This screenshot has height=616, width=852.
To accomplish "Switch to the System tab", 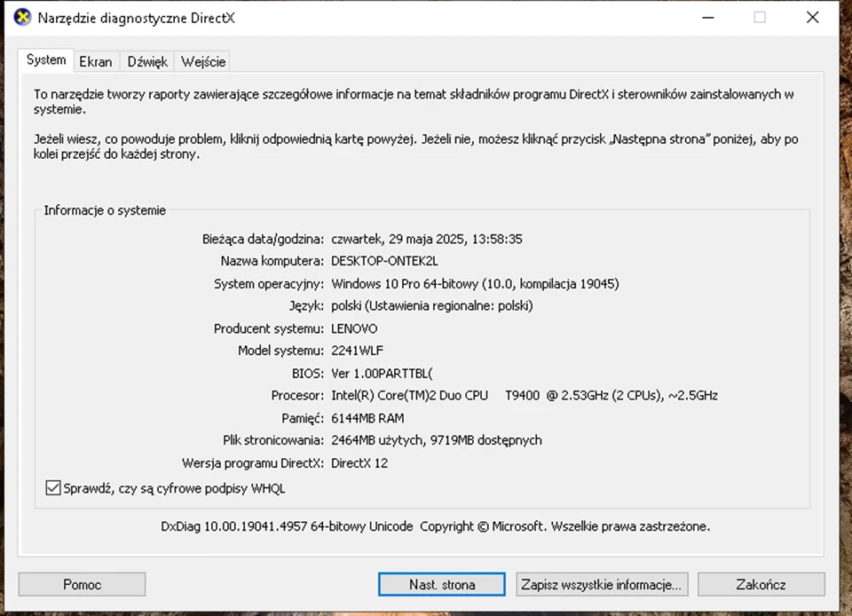I will tap(46, 59).
